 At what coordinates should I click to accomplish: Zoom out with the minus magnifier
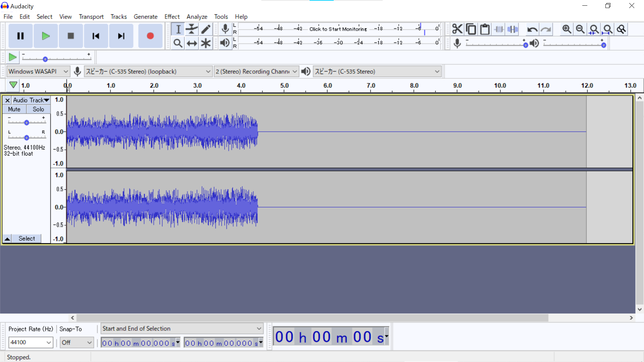click(580, 29)
